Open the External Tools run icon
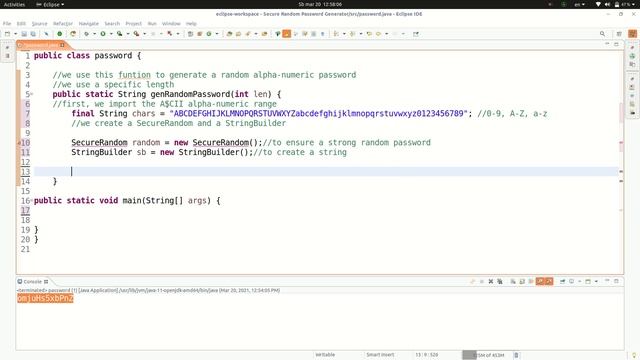 pyautogui.click(x=136, y=34)
